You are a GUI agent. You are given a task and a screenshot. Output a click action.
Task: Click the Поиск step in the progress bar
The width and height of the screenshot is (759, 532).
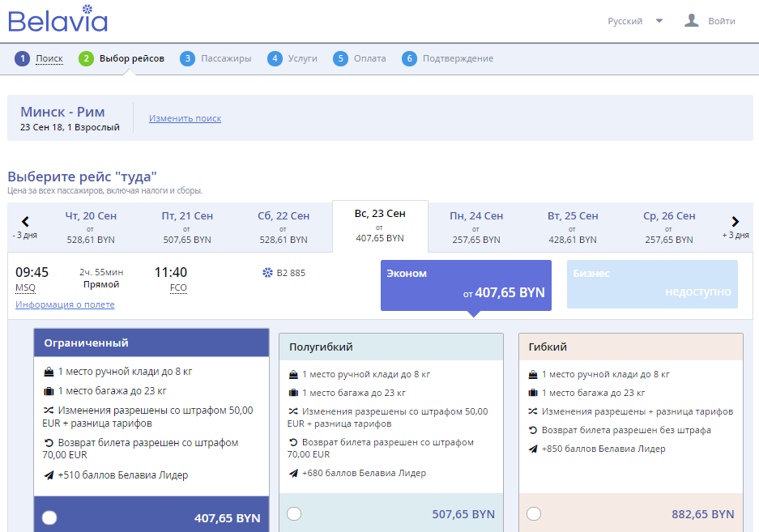pyautogui.click(x=49, y=58)
